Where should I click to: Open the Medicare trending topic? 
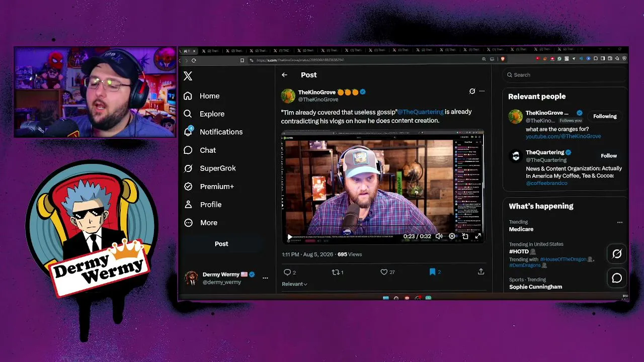[x=521, y=229]
